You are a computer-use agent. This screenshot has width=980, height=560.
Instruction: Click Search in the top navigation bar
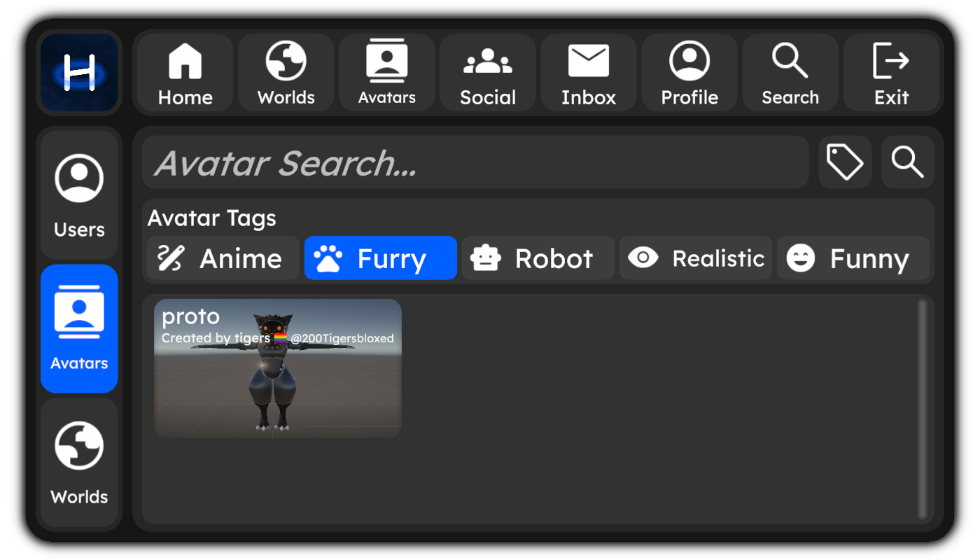pos(790,73)
